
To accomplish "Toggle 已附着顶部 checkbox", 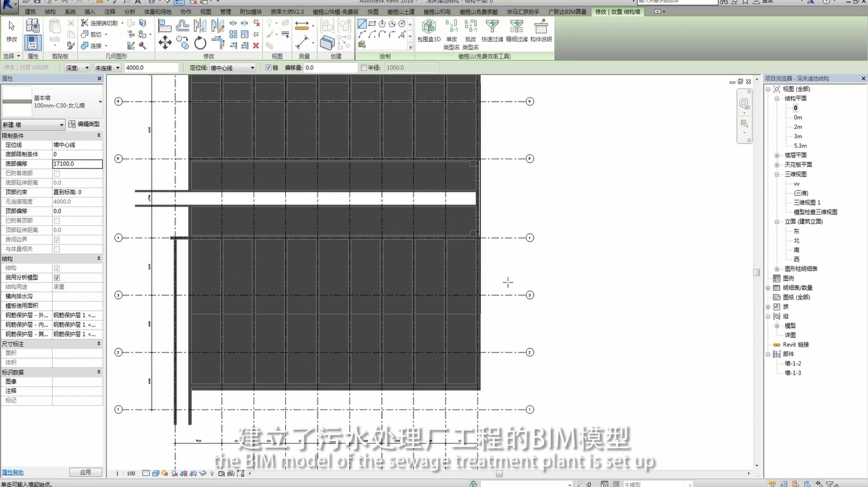I will pyautogui.click(x=57, y=220).
